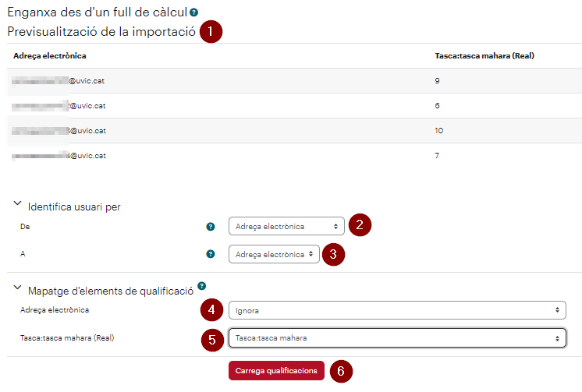582x392 pixels.
Task: Click the help icon beside the De field
Action: [211, 227]
